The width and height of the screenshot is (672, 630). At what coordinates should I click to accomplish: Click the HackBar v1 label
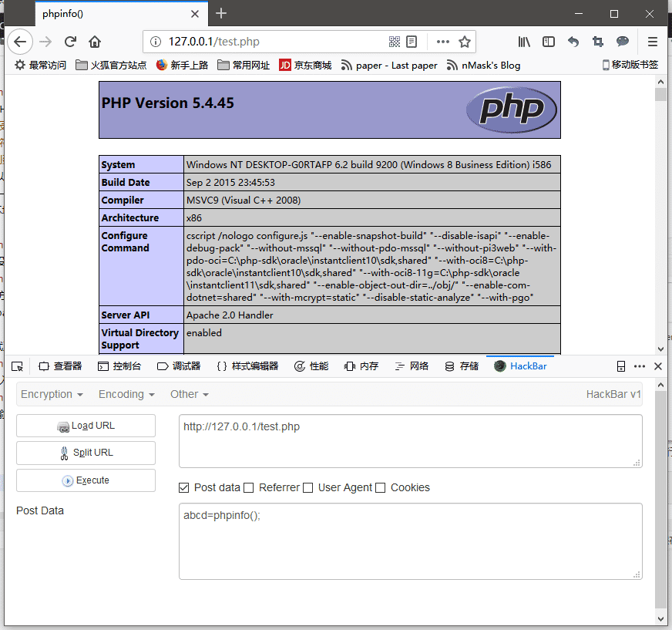click(x=613, y=394)
